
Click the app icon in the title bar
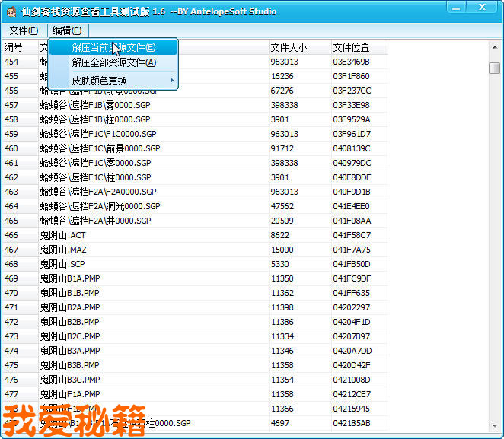pyautogui.click(x=10, y=11)
